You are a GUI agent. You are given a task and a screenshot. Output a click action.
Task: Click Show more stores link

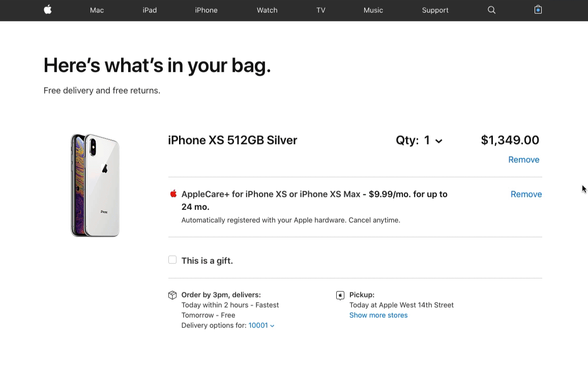[x=378, y=315]
